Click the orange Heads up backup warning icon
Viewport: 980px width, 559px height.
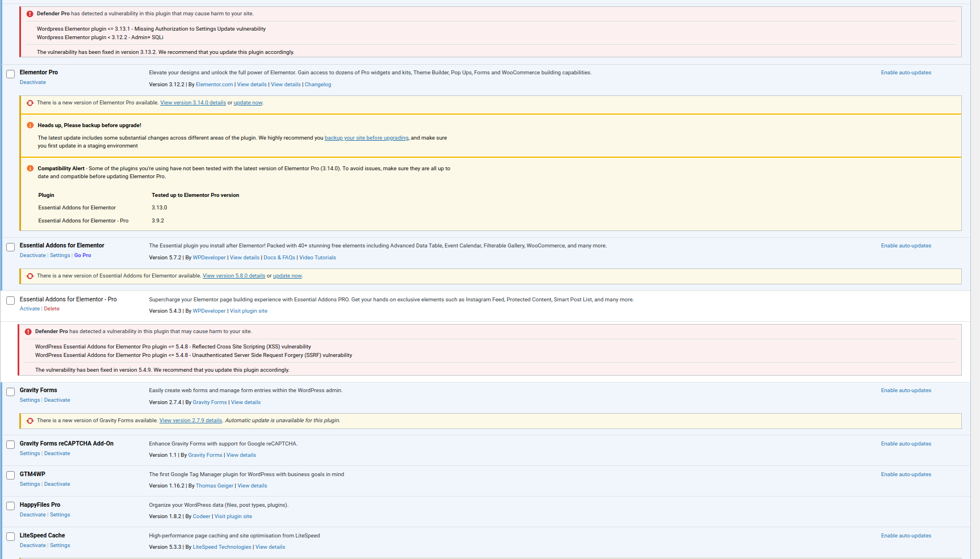click(x=30, y=125)
